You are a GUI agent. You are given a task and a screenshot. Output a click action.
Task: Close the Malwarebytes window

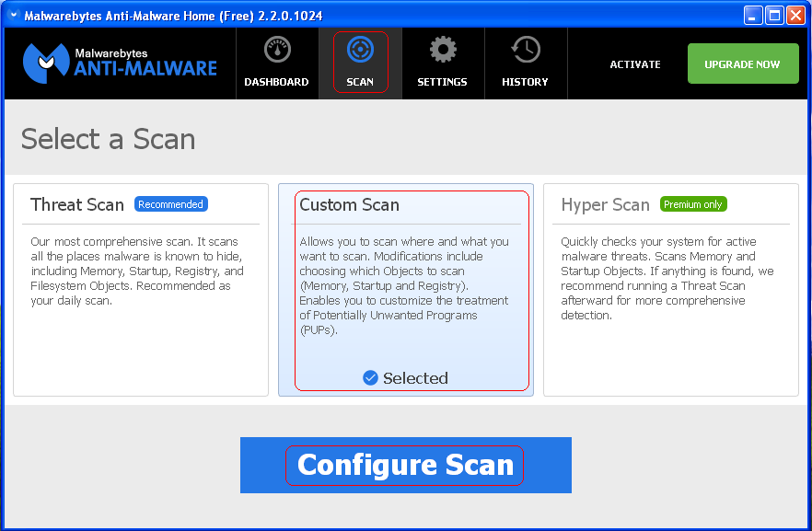pyautogui.click(x=795, y=16)
